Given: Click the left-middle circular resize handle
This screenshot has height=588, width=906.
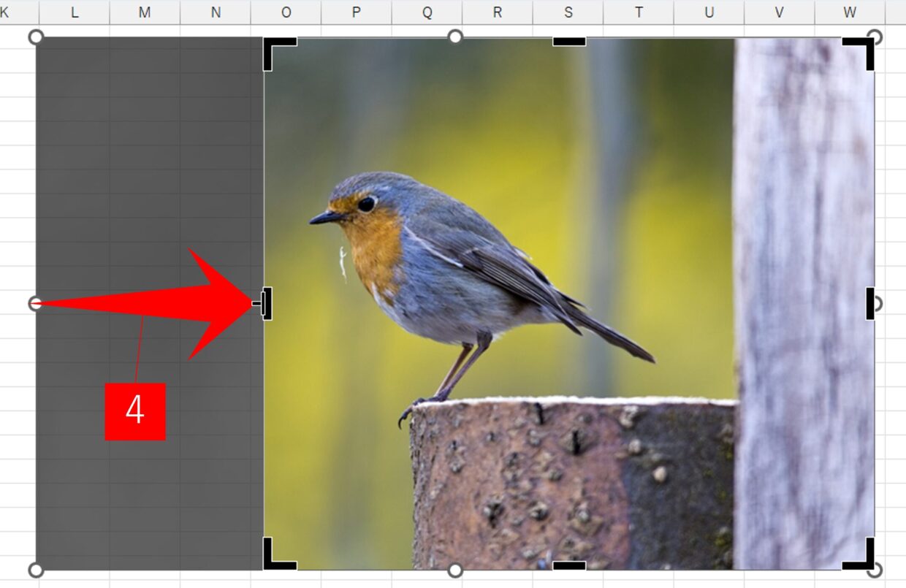Looking at the screenshot, I should tap(36, 303).
